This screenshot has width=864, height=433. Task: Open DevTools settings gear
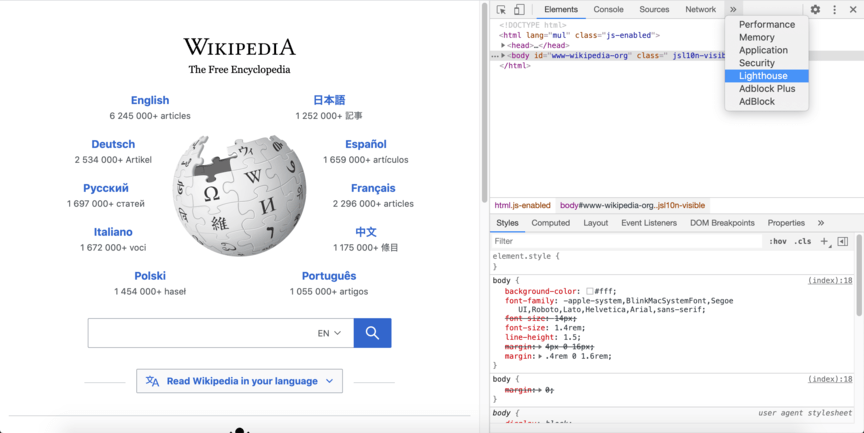pos(815,9)
